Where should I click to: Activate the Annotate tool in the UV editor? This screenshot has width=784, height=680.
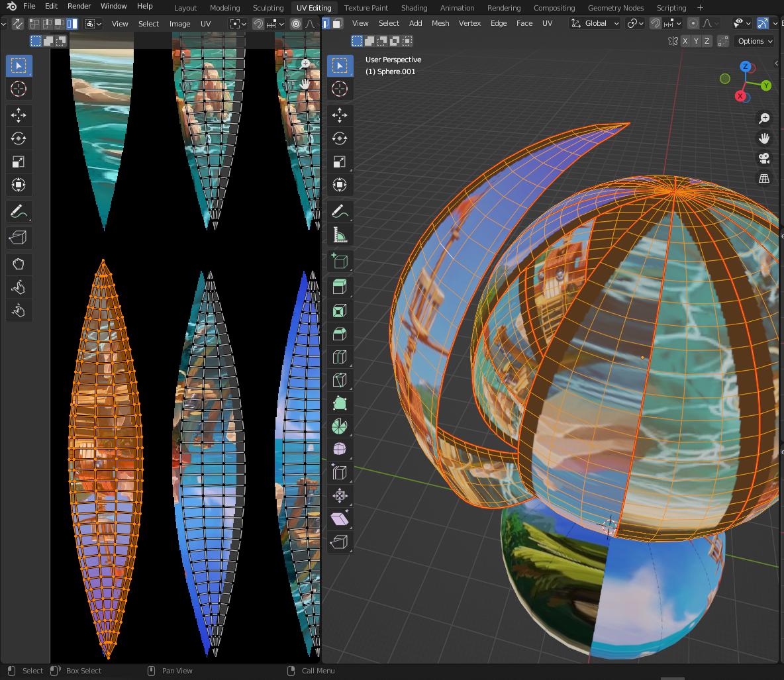[19, 211]
